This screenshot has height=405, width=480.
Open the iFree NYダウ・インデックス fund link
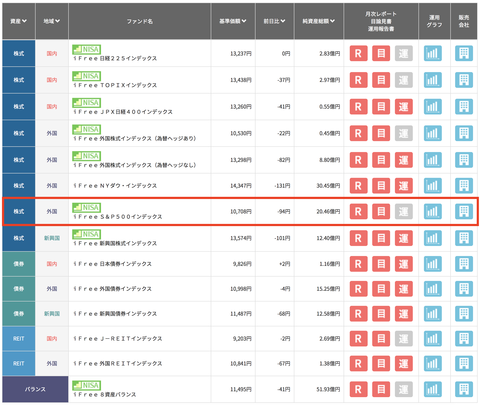[x=115, y=186]
